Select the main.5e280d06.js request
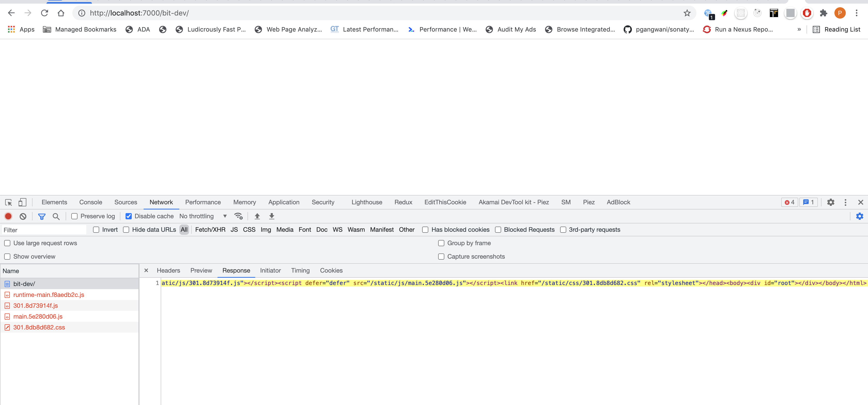The width and height of the screenshot is (868, 405). (x=38, y=316)
